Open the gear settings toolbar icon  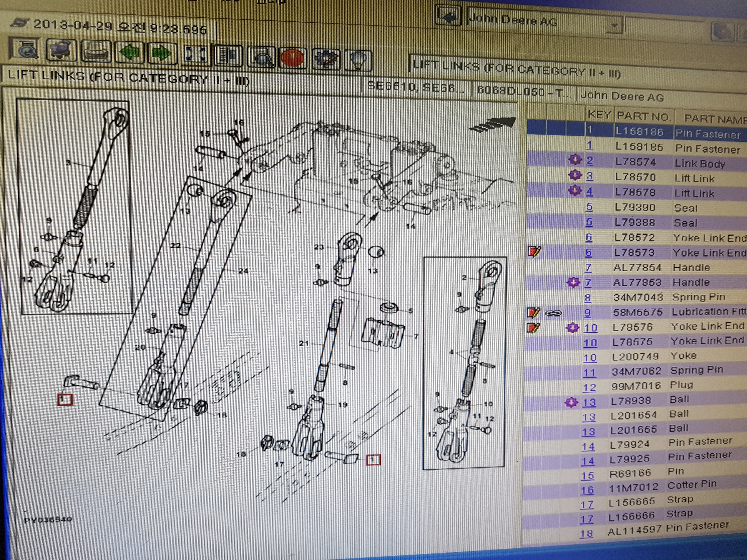tap(326, 59)
